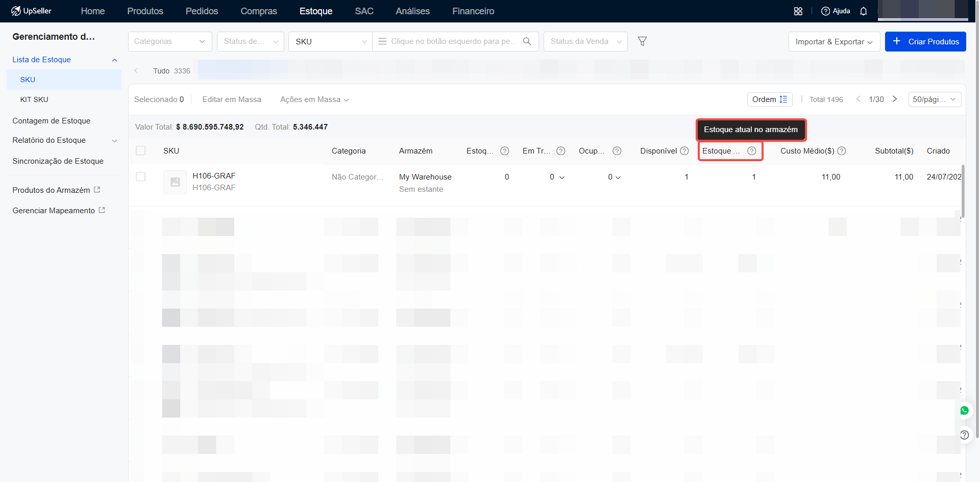This screenshot has height=482, width=980.
Task: Click the search magnifier icon
Action: 527,41
